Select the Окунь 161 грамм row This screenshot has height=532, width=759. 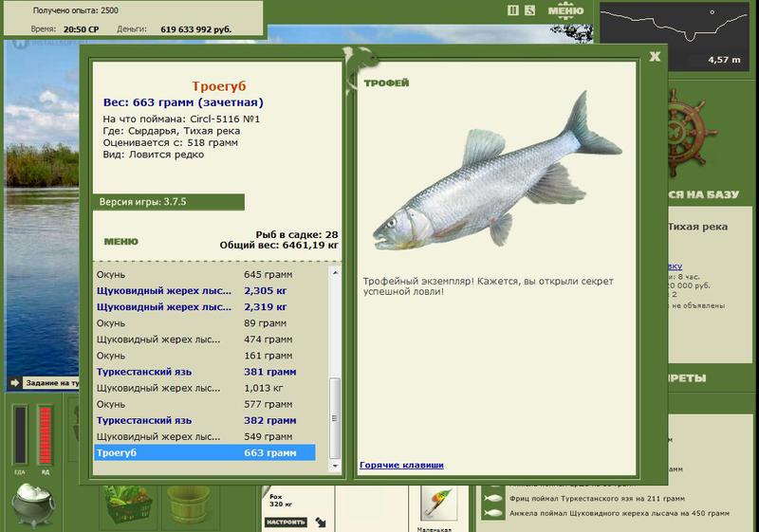pos(204,356)
